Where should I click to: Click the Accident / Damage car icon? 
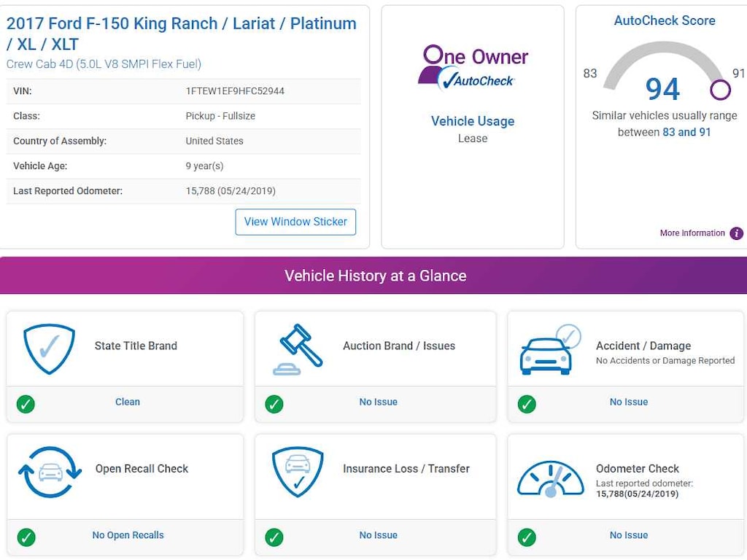coord(549,351)
